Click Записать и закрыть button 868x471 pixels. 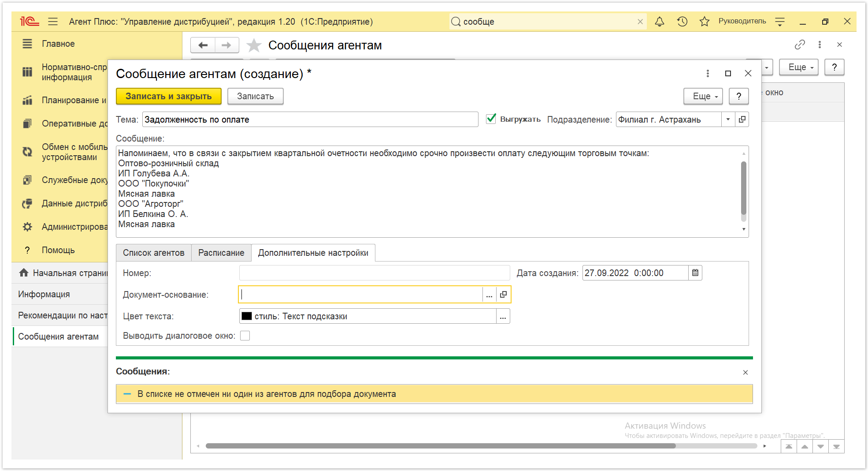tap(169, 96)
